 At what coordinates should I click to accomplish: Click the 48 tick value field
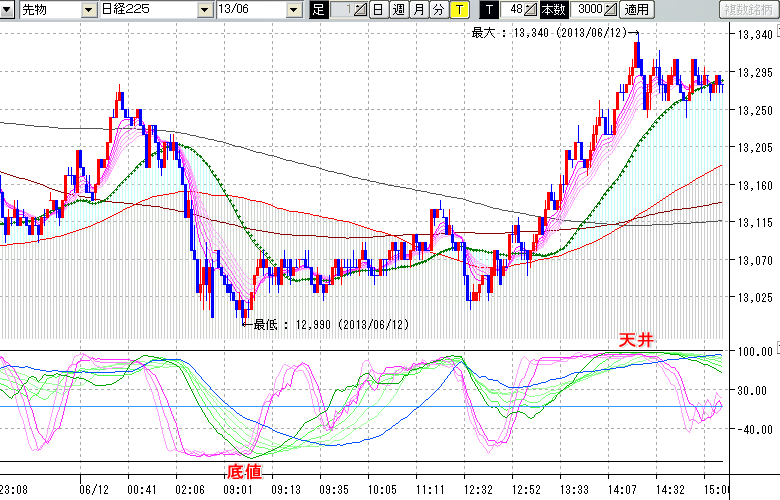point(514,10)
